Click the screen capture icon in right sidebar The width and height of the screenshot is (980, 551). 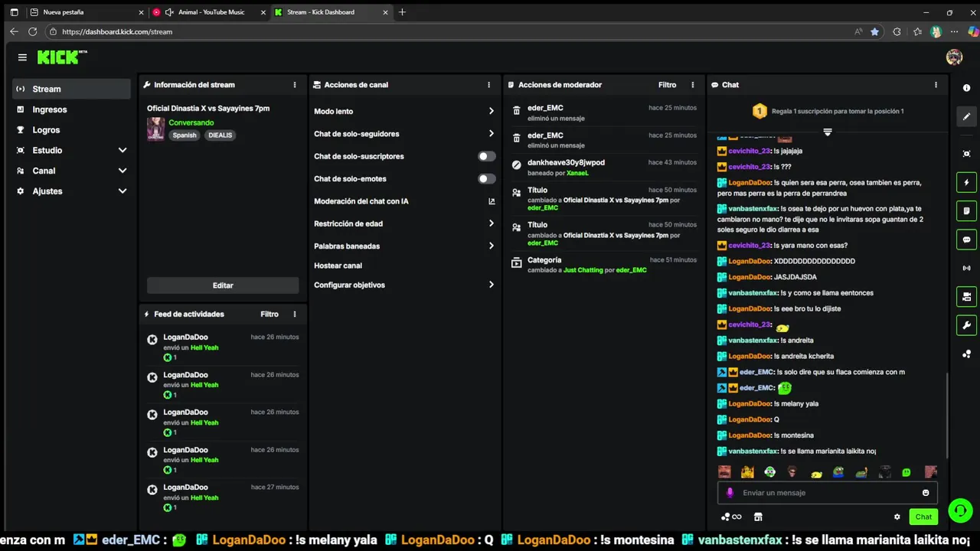pyautogui.click(x=966, y=154)
